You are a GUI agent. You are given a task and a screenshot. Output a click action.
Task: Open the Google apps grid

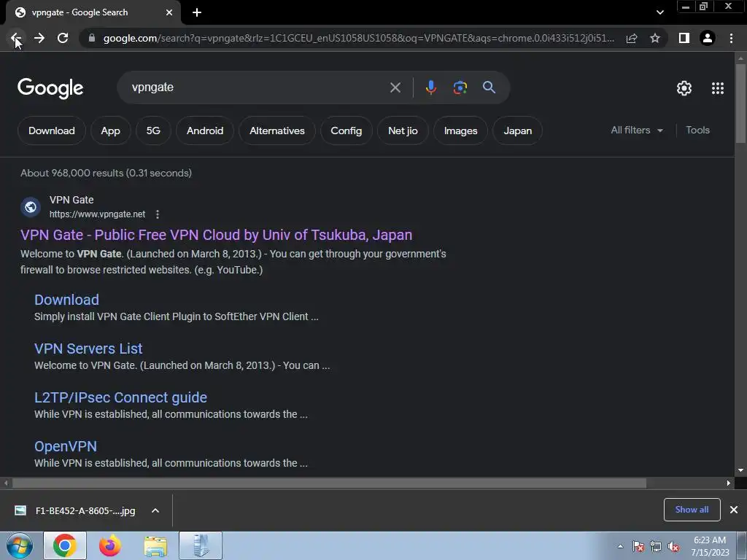[718, 88]
